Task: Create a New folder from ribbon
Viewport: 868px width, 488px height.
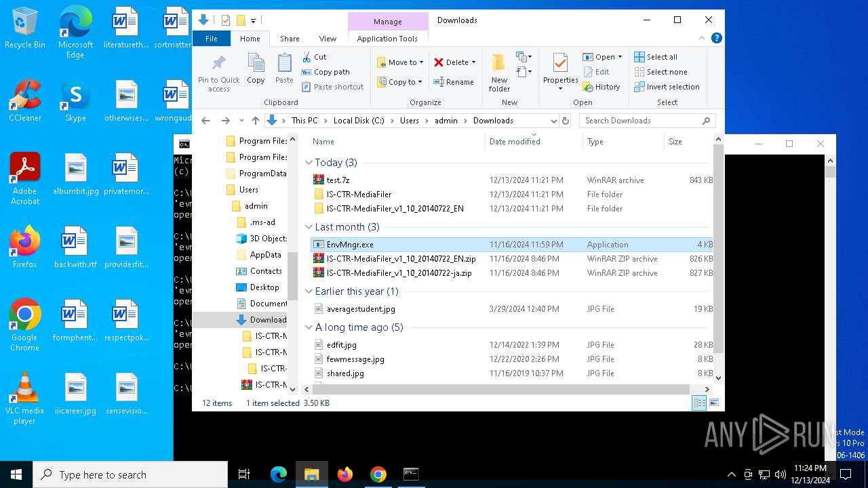Action: pyautogui.click(x=499, y=73)
